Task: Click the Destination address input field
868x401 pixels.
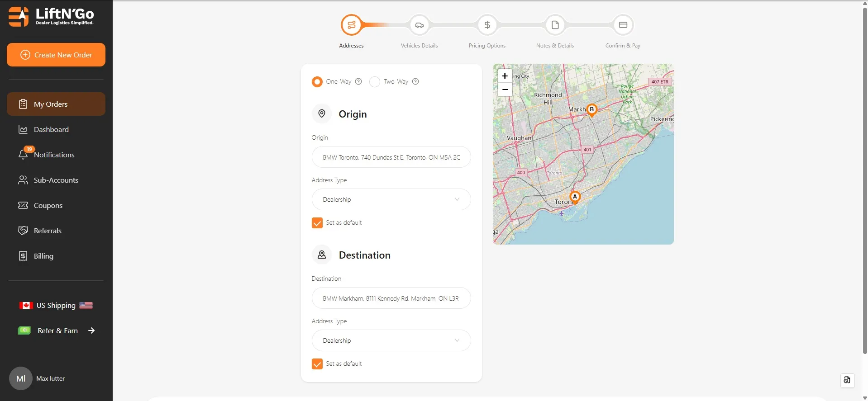Action: pos(391,298)
